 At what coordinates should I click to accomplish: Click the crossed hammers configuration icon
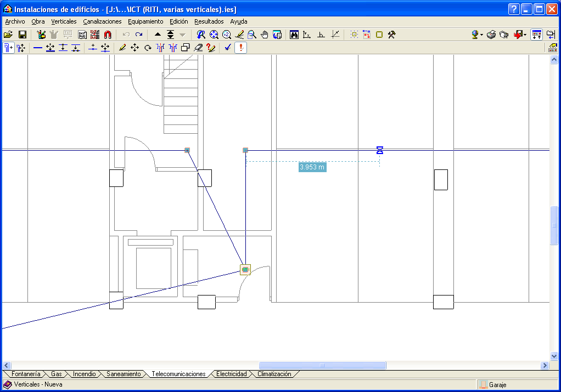coord(392,35)
